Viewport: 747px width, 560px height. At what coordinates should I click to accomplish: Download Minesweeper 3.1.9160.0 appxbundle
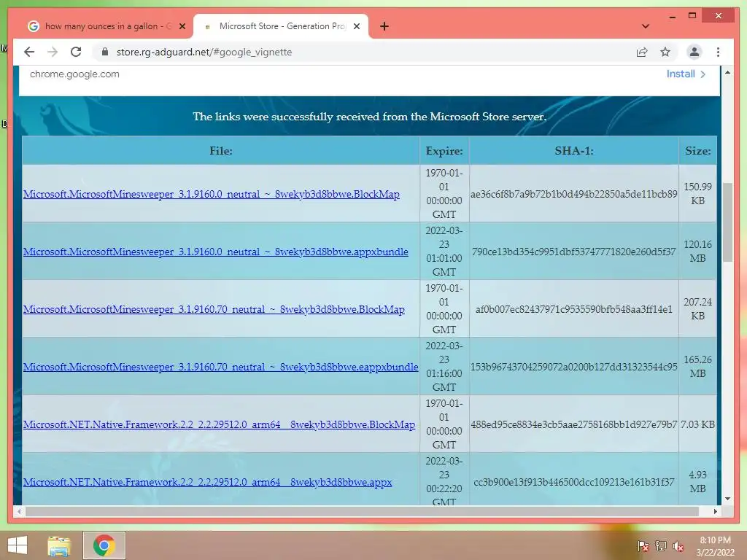(216, 252)
